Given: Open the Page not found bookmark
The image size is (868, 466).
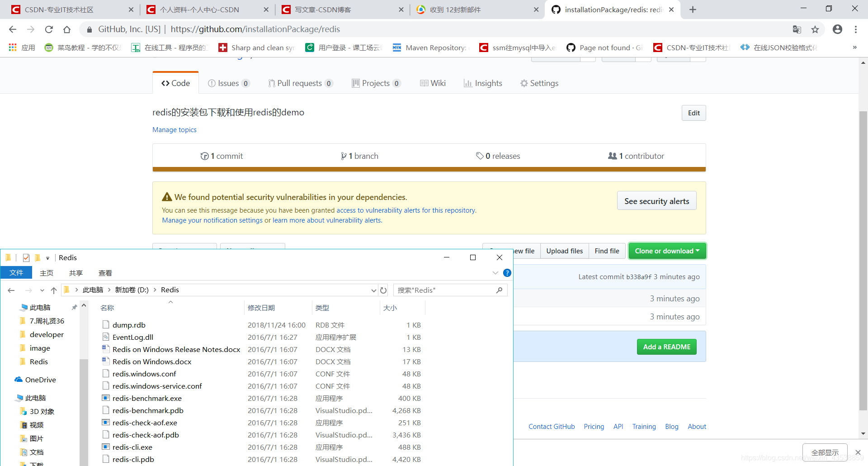Looking at the screenshot, I should (x=604, y=48).
